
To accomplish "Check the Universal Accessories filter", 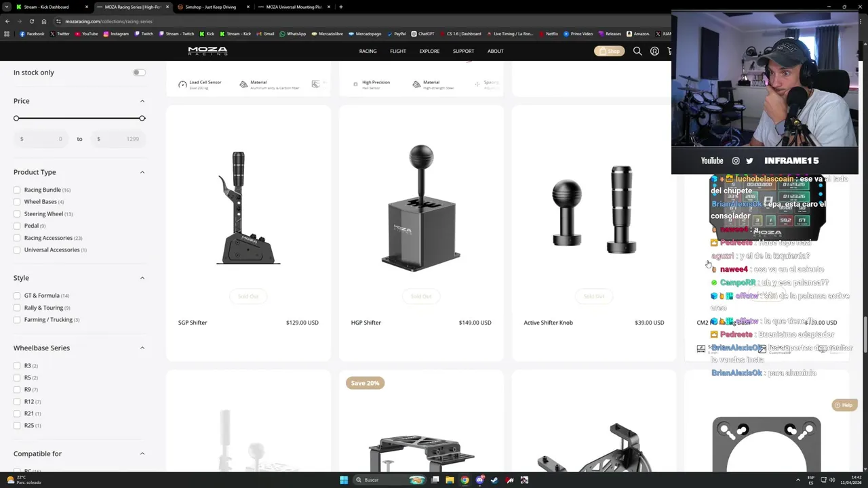I will pyautogui.click(x=17, y=249).
